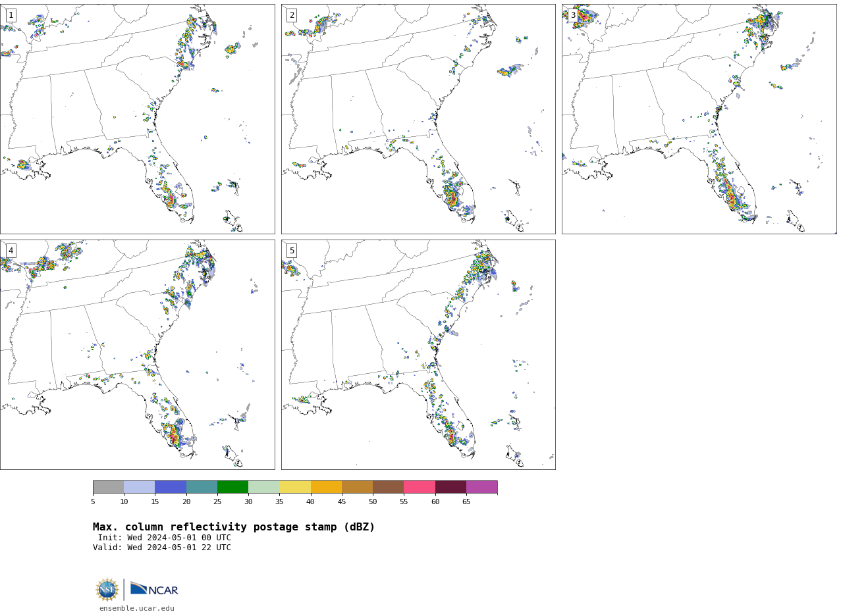Click the 'Valid: Wed 2024-05-01 22 UTC' line

coord(162,548)
